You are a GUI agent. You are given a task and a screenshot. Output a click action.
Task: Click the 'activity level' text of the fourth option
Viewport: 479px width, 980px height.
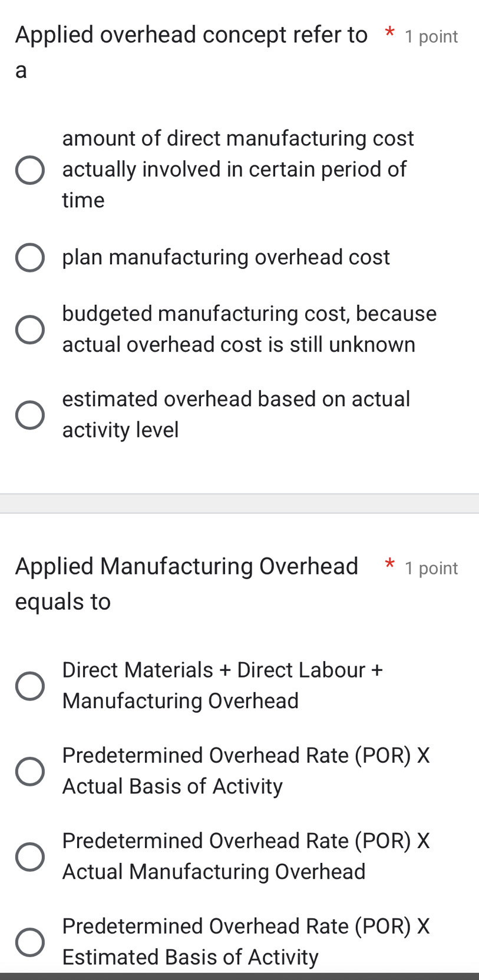tap(120, 430)
